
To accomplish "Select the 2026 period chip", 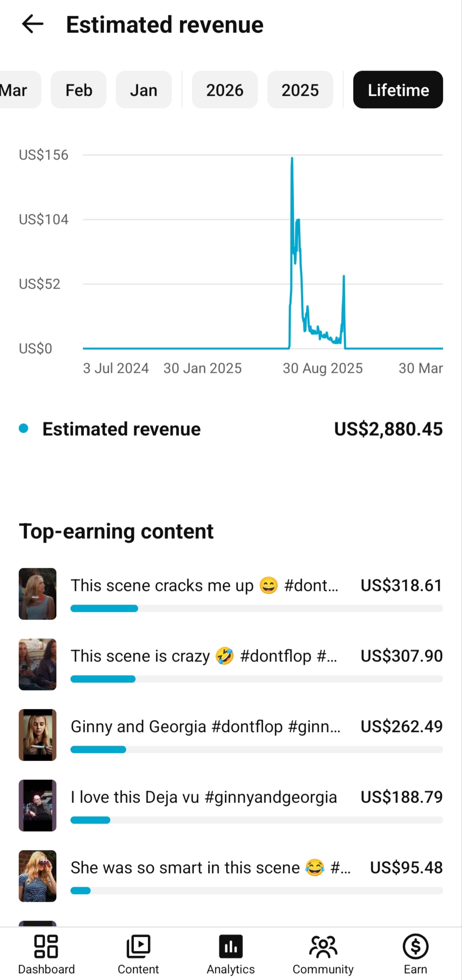I will [225, 90].
